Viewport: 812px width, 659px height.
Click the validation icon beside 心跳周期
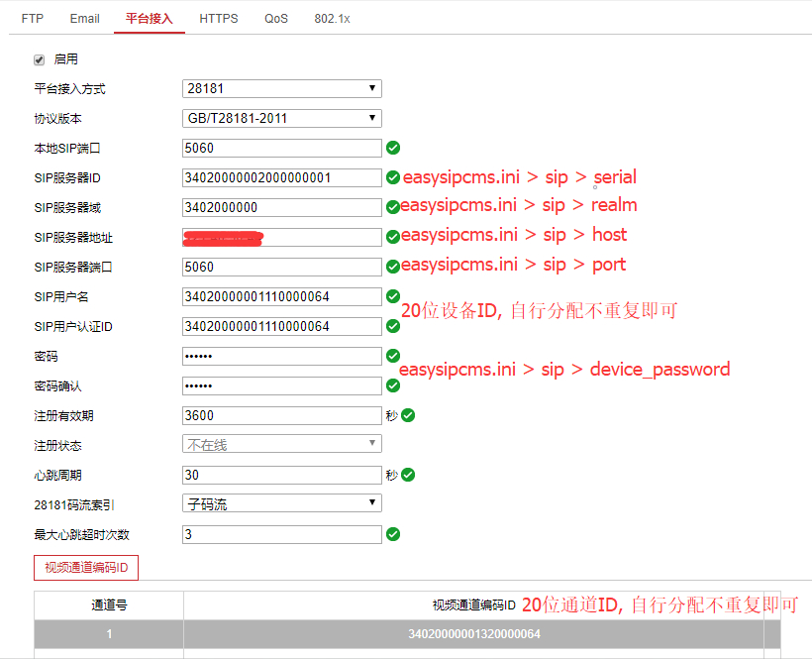pos(411,475)
